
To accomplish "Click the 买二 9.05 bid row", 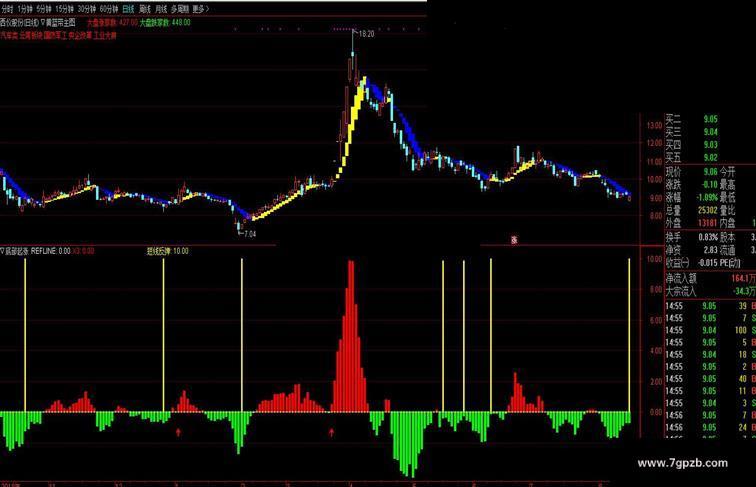I will pyautogui.click(x=692, y=119).
